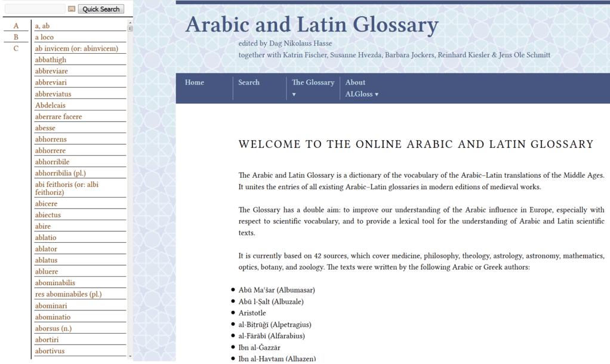Screen dimensions: 610x364
Task: Open the 'ab invicem' glossary entry
Action: coord(76,48)
